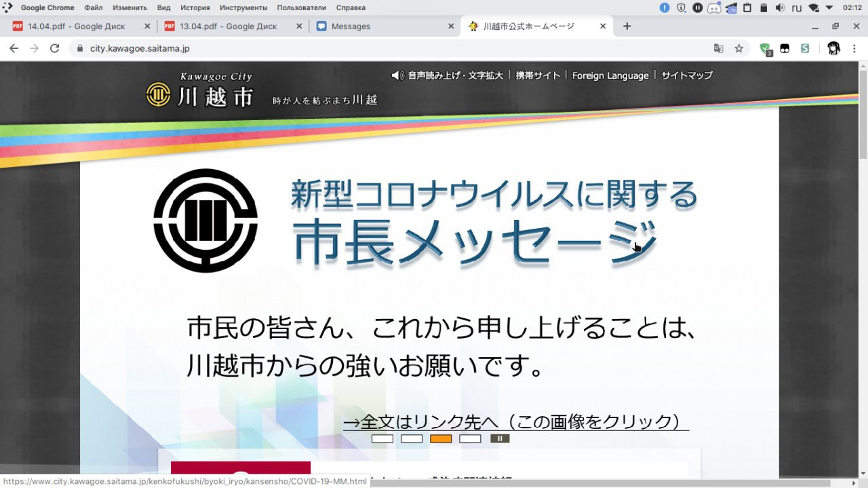Viewport: 868px width, 488px height.
Task: Open Wi-Fi network tray icon
Action: pos(814,8)
